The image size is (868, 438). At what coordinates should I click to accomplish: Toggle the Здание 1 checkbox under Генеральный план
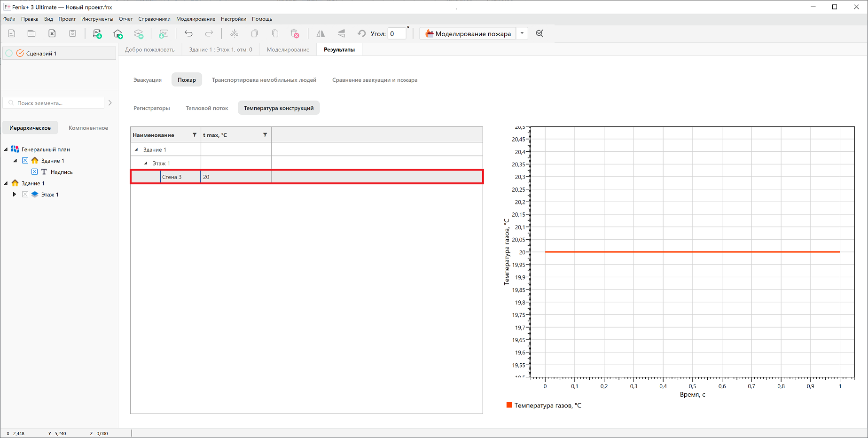coord(25,161)
